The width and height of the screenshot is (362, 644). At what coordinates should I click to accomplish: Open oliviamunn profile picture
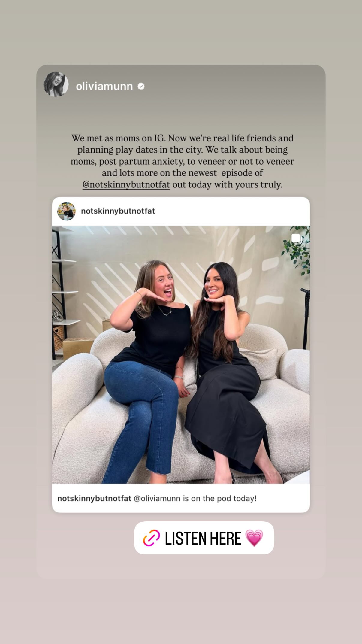56,84
